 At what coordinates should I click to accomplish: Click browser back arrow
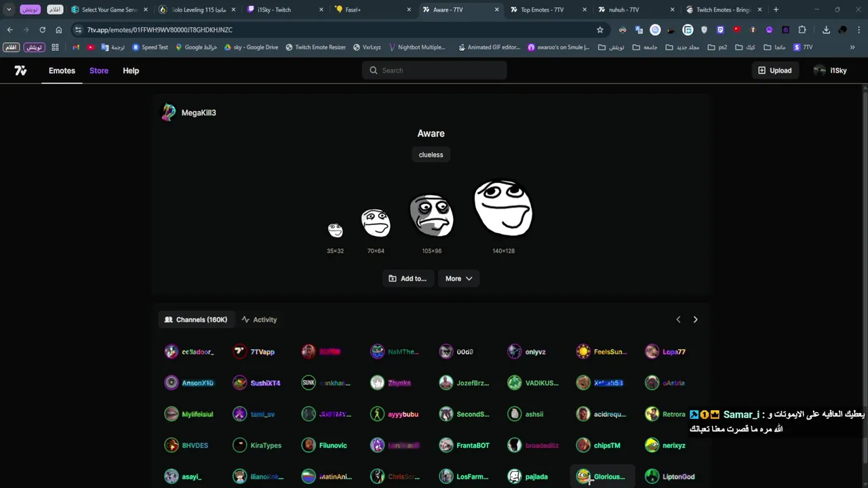coord(9,30)
